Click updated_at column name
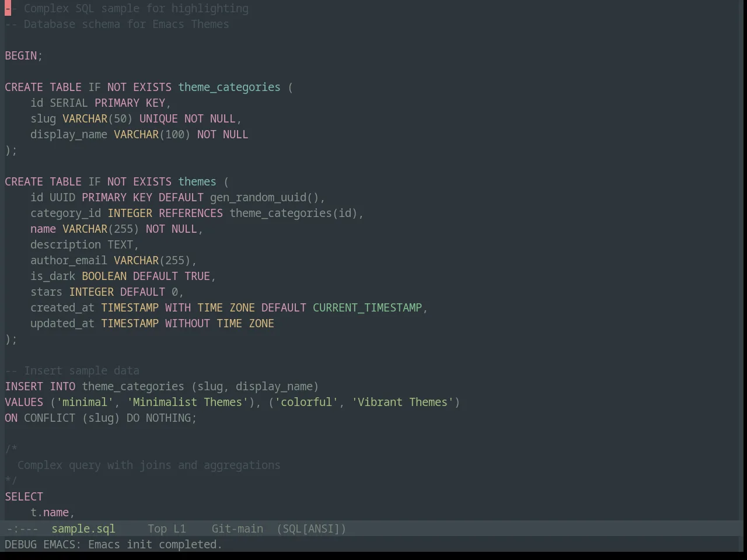The width and height of the screenshot is (747, 560). 62,323
